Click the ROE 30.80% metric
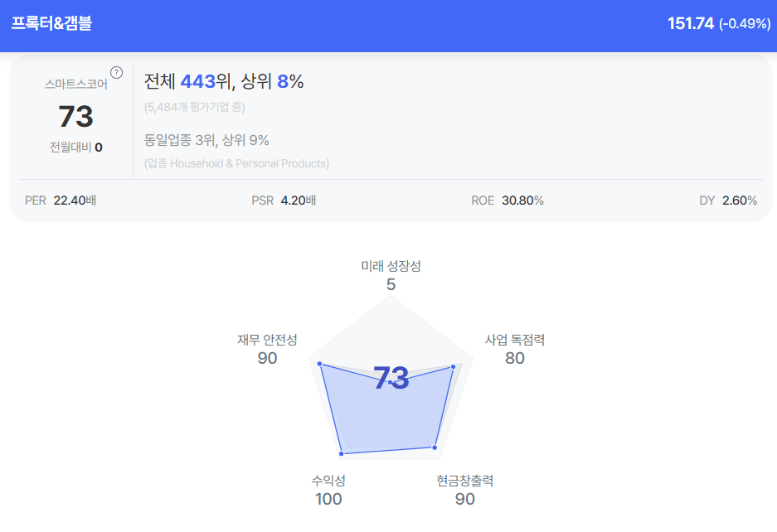Screen dimensions: 777x532 click(507, 201)
